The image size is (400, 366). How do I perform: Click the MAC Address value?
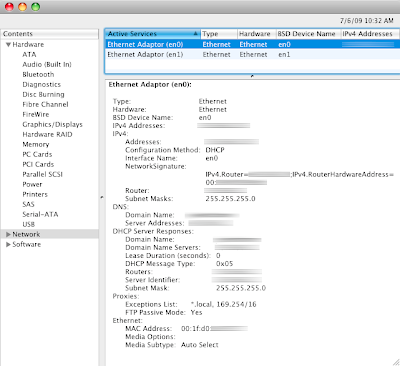[214, 329]
